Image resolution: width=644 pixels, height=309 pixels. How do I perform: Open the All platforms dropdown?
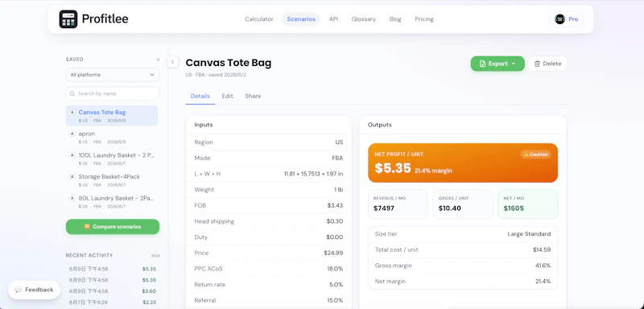(x=113, y=75)
